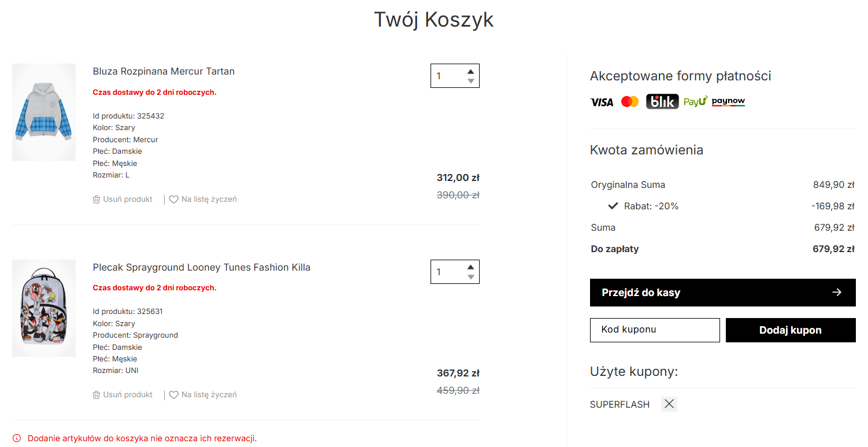
Task: Click the Looney Tunes backpack thumbnail
Action: (x=44, y=308)
